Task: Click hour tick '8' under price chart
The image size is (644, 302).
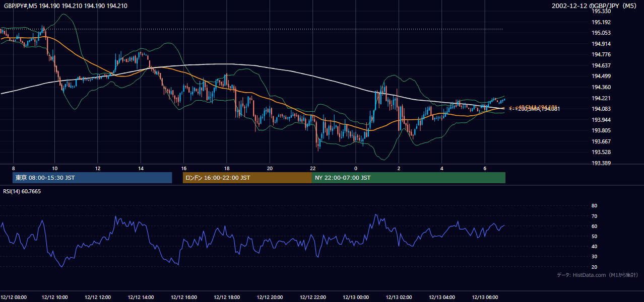Action: pyautogui.click(x=14, y=169)
